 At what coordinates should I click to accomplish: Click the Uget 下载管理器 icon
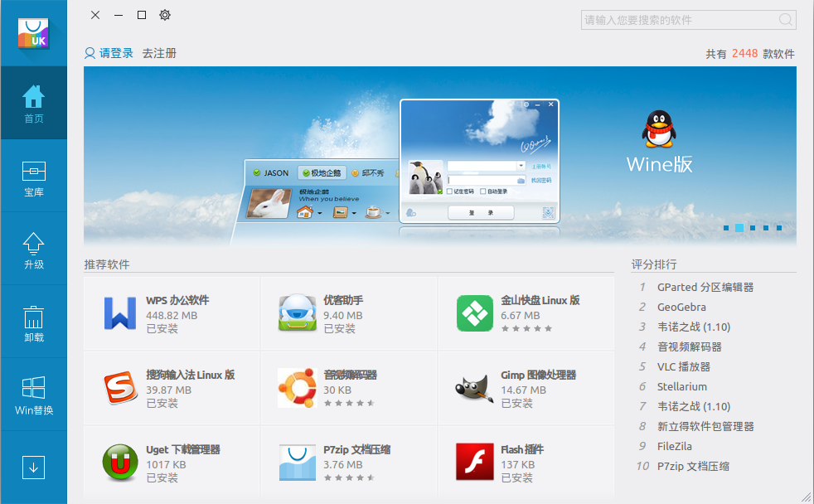point(120,463)
